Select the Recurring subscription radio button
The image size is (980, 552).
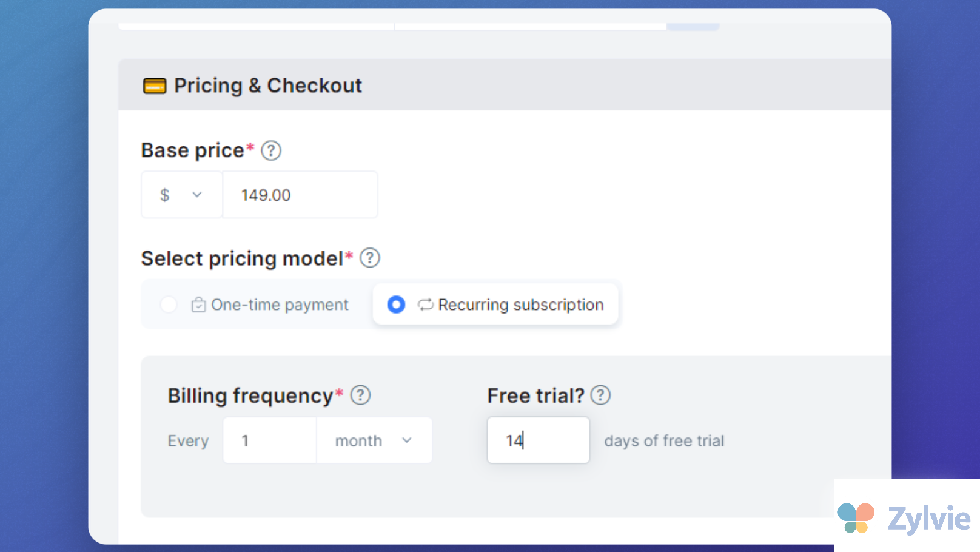396,305
